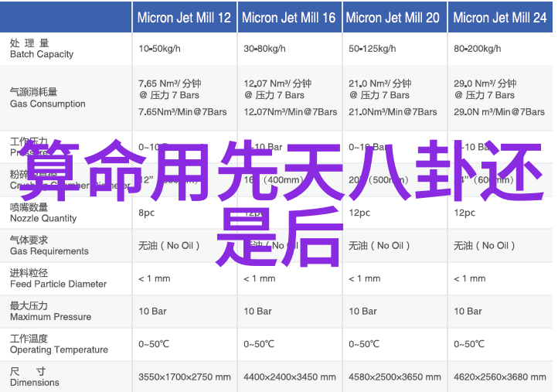Image resolution: width=558 pixels, height=392 pixels.
Task: Click the 29.0N m³/Min@7Bars gas consumption line
Action: 499,112
